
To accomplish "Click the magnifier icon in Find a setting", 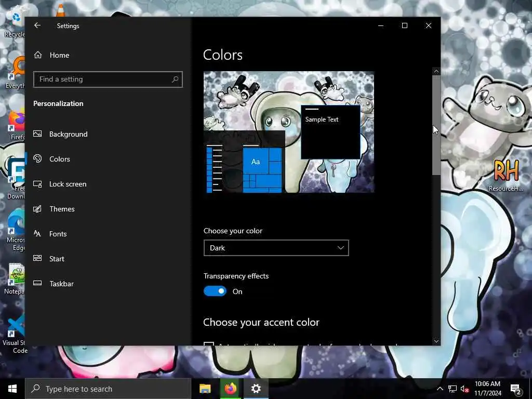I will [175, 79].
